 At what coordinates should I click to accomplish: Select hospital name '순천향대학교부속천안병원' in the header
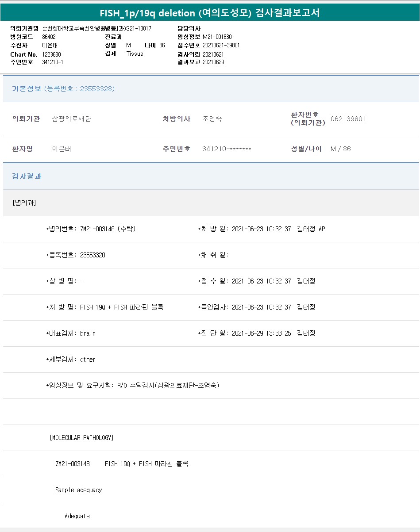[73, 28]
